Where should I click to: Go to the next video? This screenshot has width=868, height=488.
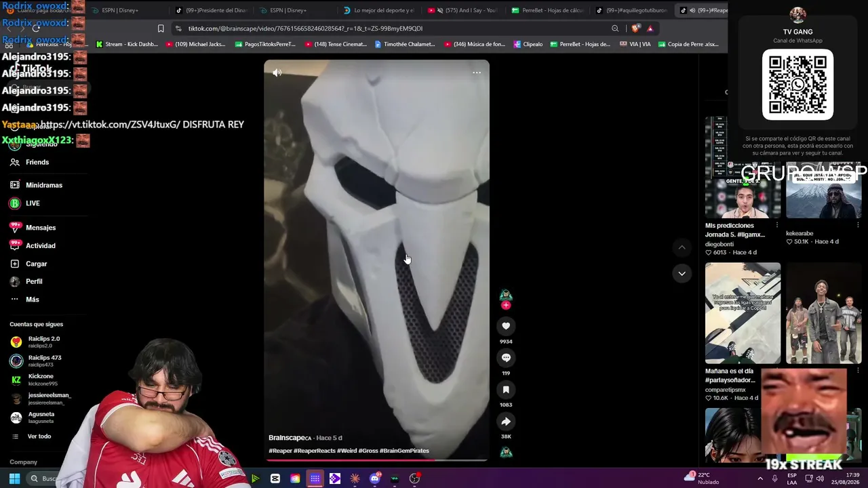pos(682,273)
